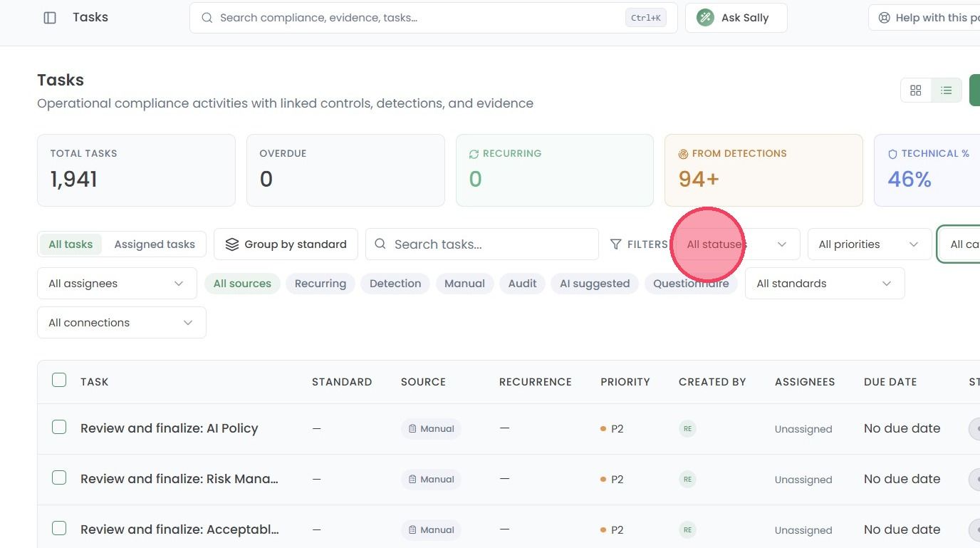The width and height of the screenshot is (980, 548).
Task: Click the From Detections target icon
Action: (683, 154)
